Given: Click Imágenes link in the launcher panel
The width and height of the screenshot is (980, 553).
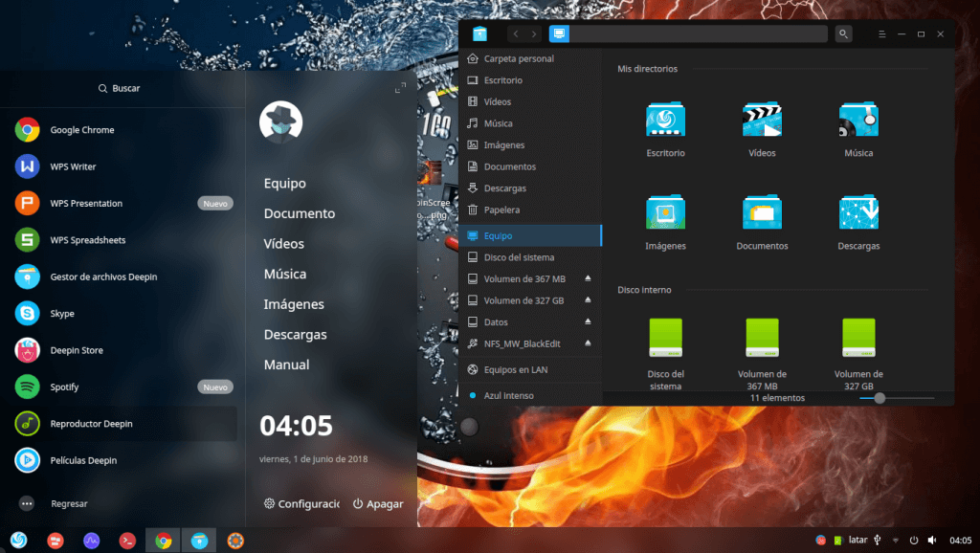Looking at the screenshot, I should (294, 304).
